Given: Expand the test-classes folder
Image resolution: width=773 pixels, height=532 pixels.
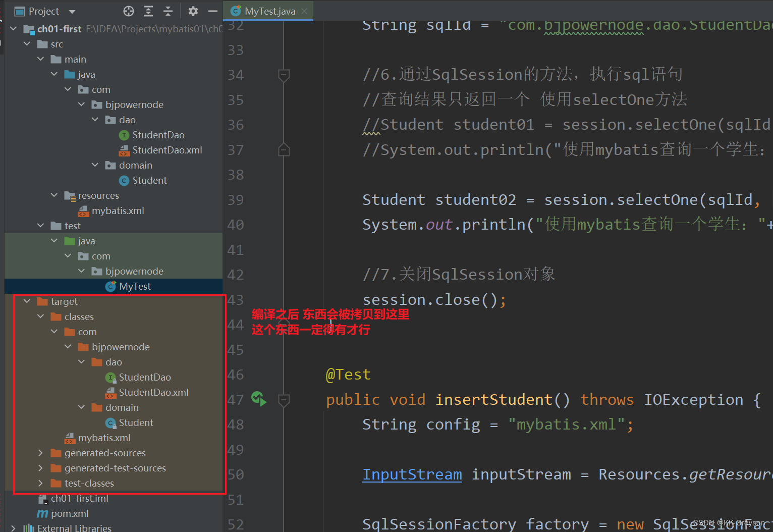Looking at the screenshot, I should 41,483.
